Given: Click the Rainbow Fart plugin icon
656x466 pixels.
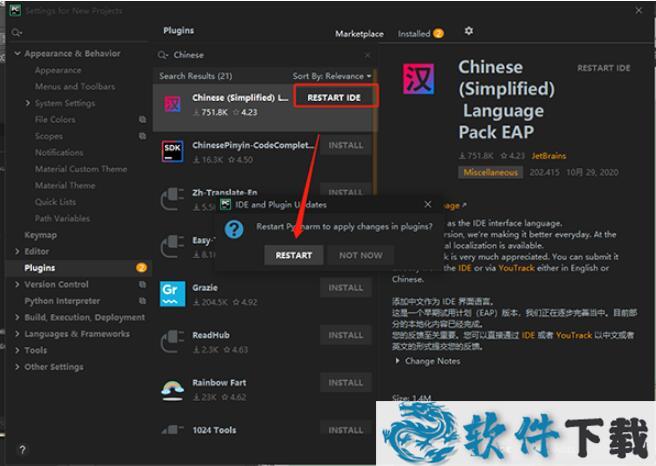Looking at the screenshot, I should coord(173,388).
